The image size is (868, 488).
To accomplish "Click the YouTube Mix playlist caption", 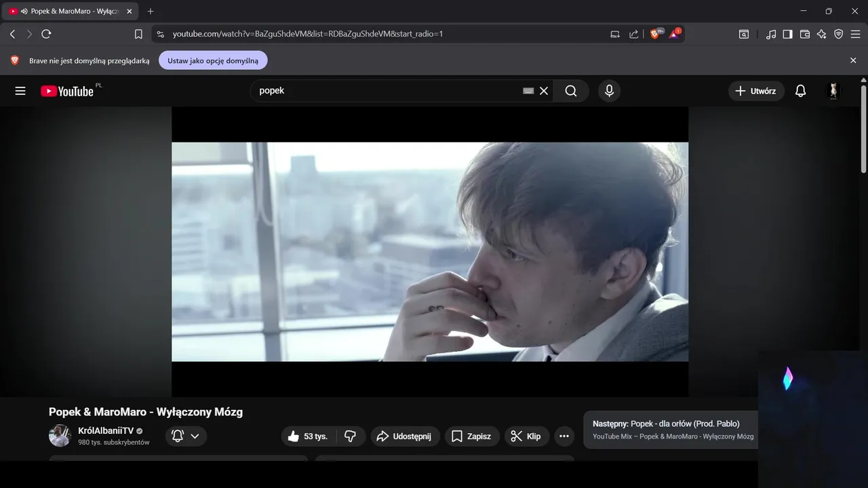I will 673,436.
